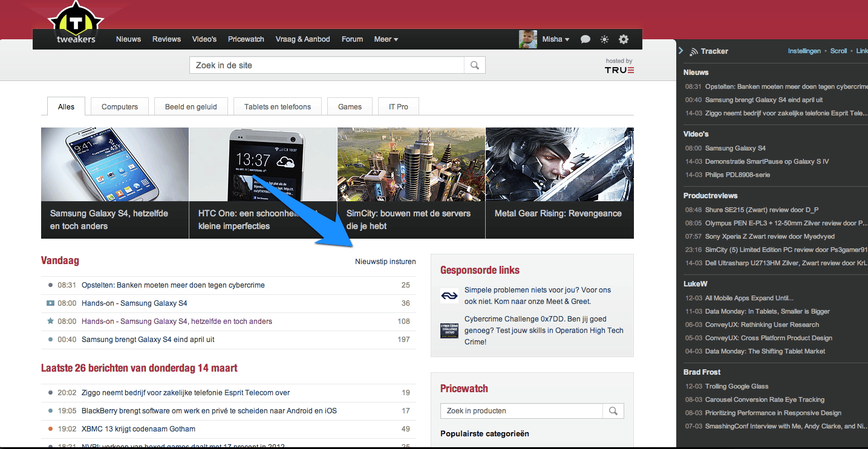Click Misha's profile avatar picture

tap(528, 39)
